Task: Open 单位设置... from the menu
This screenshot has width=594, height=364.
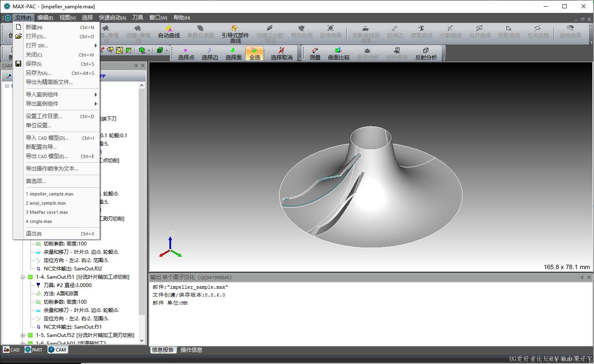Action: coord(57,125)
